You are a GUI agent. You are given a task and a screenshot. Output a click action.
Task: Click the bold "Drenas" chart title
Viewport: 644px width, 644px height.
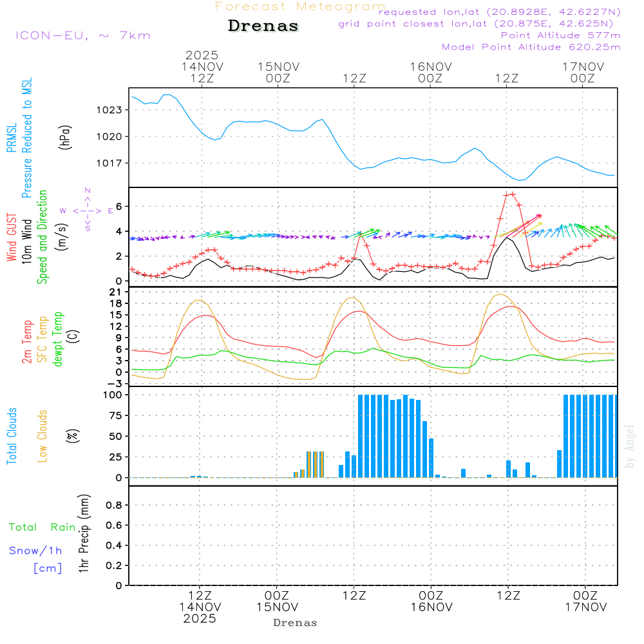pos(263,26)
